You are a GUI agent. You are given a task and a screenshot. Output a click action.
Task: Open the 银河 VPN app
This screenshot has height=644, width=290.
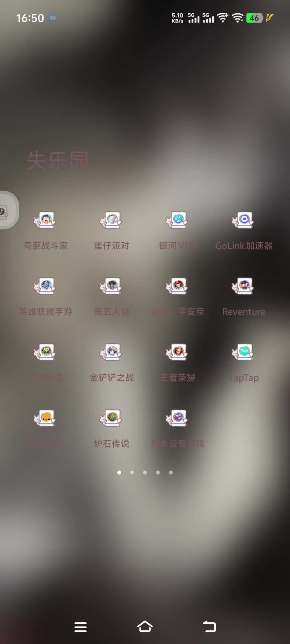pyautogui.click(x=178, y=220)
